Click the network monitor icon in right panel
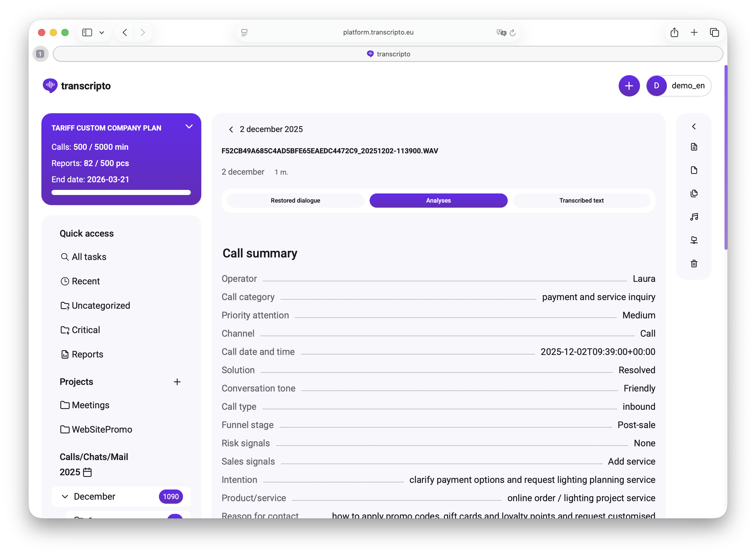This screenshot has width=756, height=556. click(693, 240)
